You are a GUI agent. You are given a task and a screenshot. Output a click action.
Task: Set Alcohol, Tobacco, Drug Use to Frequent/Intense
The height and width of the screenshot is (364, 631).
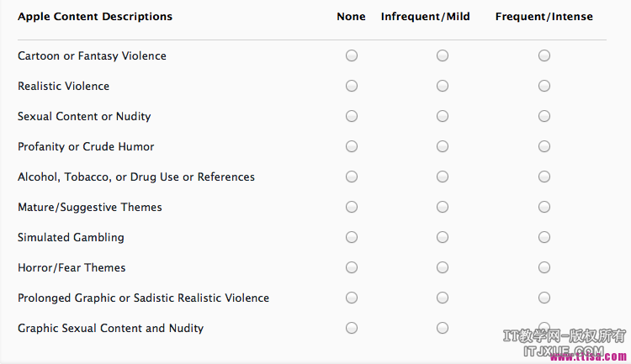coord(544,177)
